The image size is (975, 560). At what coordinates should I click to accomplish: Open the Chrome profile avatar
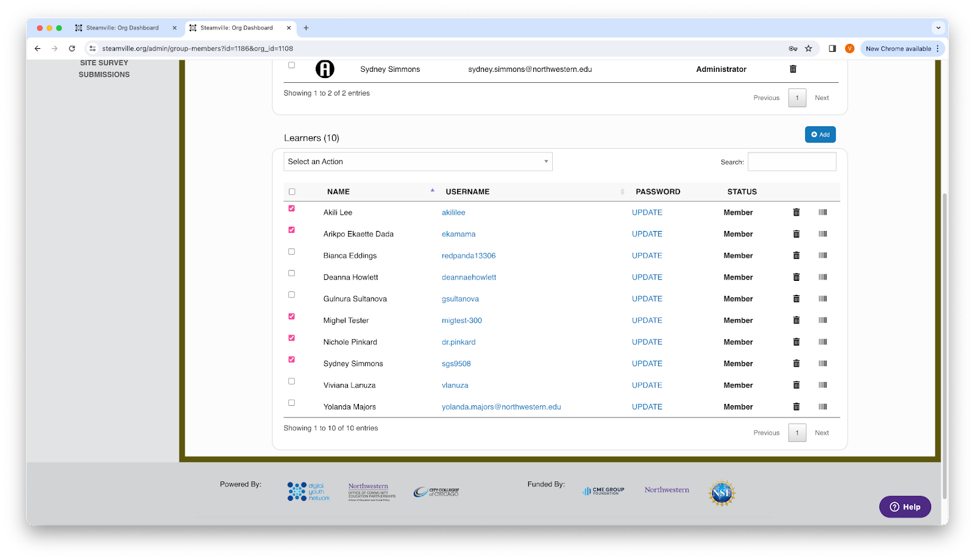(849, 48)
